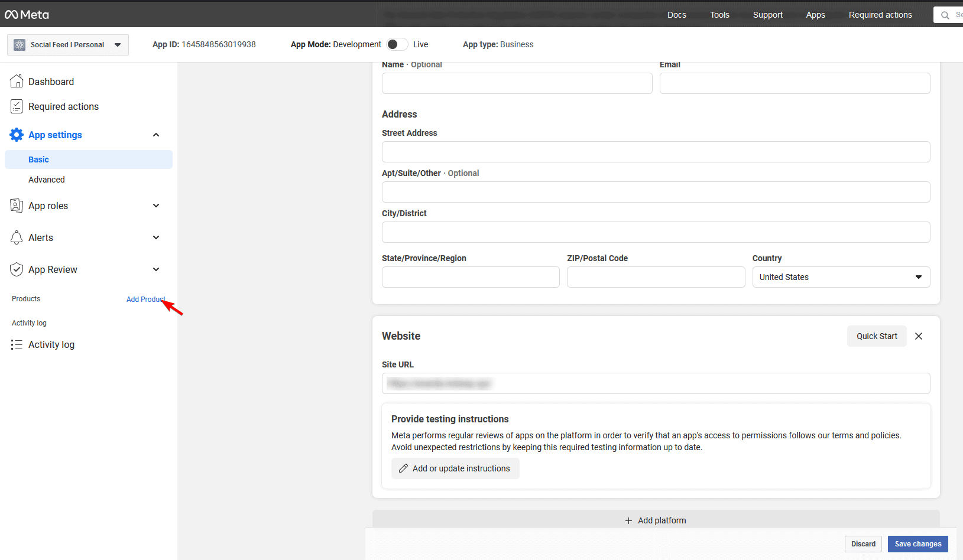The height and width of the screenshot is (560, 963).
Task: Click the Meta logo
Action: (x=26, y=14)
